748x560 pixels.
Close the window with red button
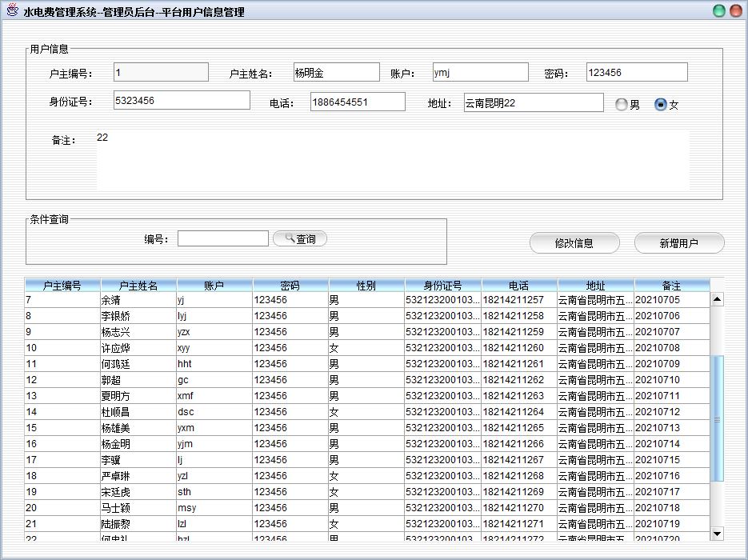click(x=736, y=10)
